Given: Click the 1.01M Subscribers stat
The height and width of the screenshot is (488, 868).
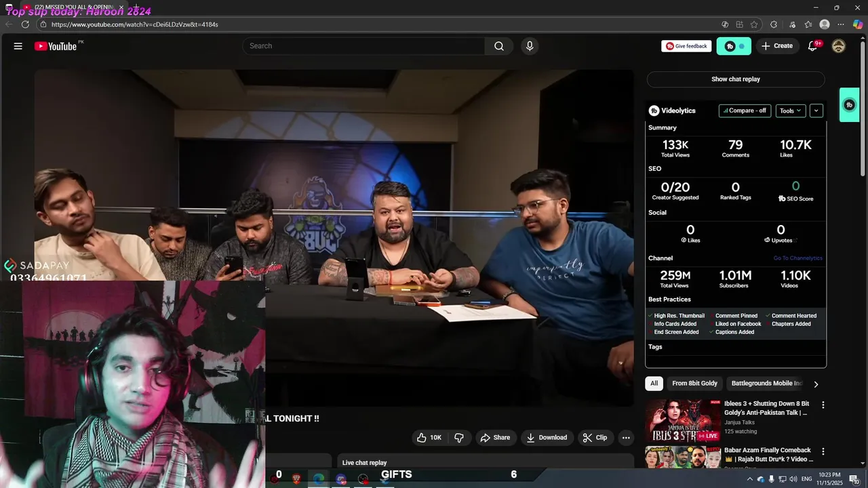Looking at the screenshot, I should (x=735, y=279).
